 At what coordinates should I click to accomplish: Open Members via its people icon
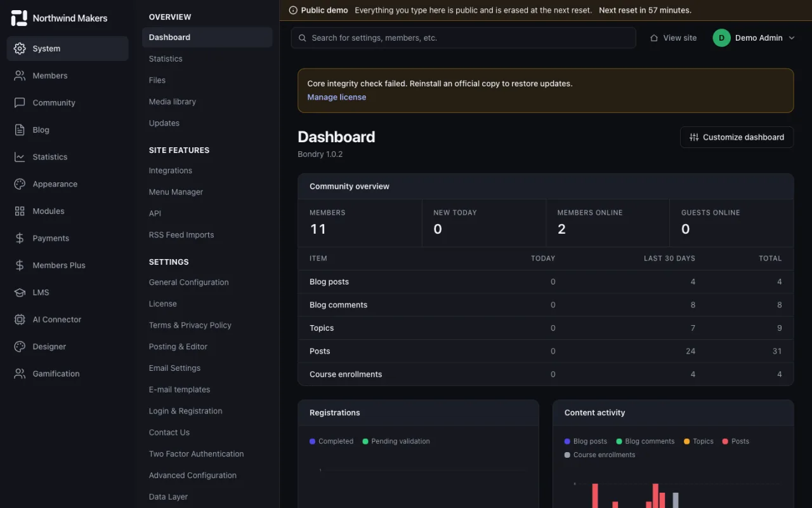(x=20, y=76)
